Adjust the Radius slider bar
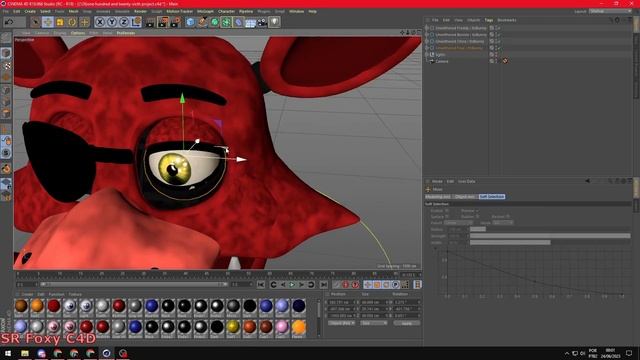This screenshot has height=360, width=640. coord(550,229)
